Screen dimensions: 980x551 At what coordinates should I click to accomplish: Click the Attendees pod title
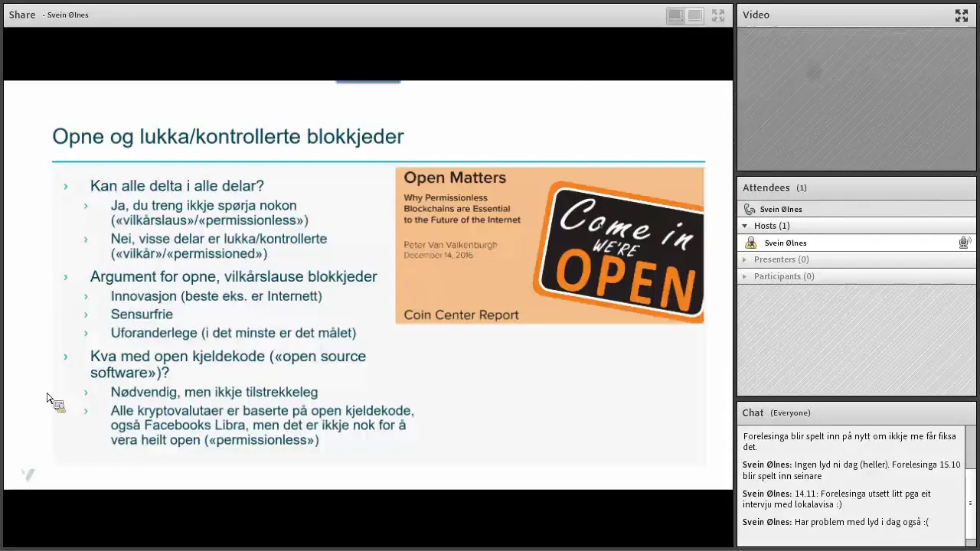(766, 187)
